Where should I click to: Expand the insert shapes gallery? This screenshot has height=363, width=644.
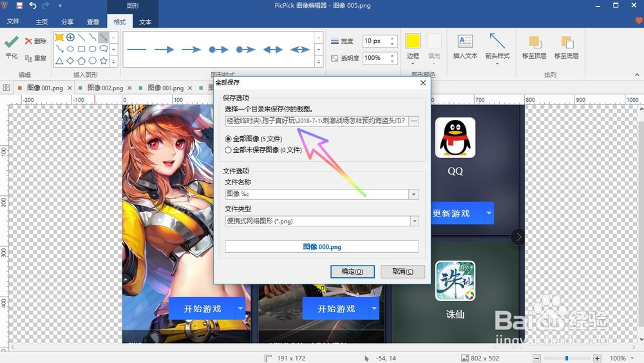(x=113, y=62)
